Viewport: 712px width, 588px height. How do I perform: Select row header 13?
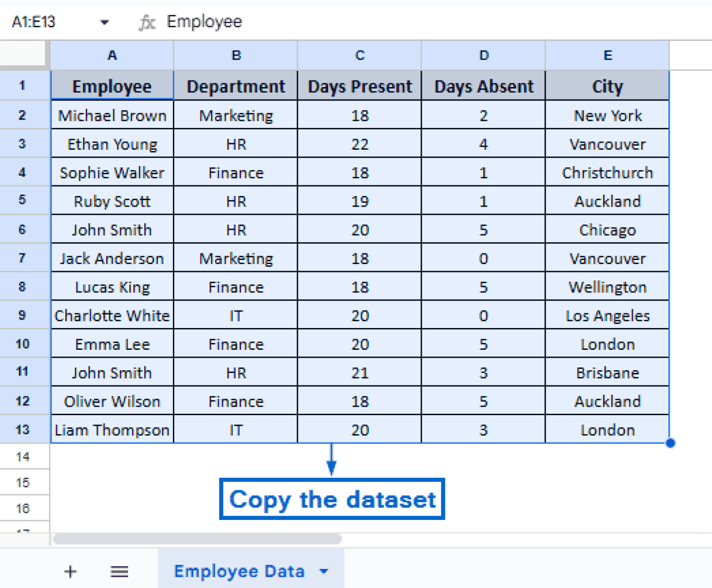click(24, 430)
